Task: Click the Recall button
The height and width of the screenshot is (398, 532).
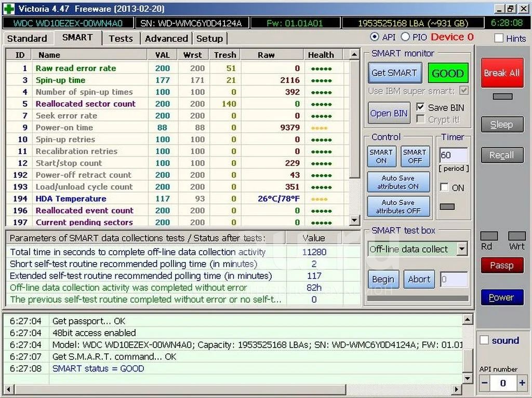Action: (x=502, y=155)
